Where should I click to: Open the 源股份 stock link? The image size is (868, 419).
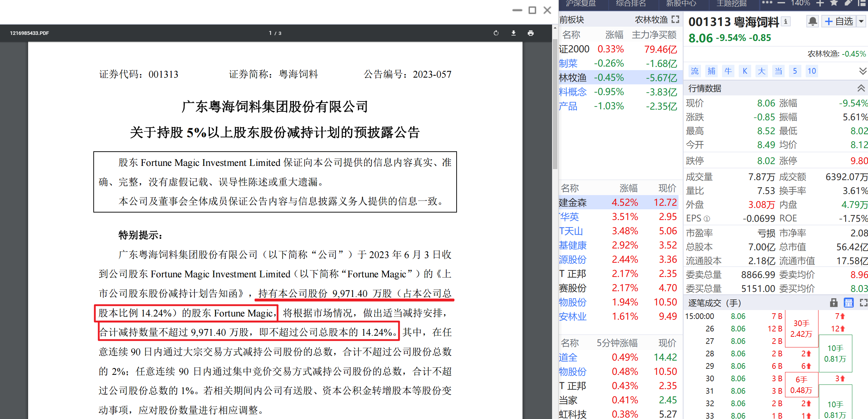[x=573, y=260]
